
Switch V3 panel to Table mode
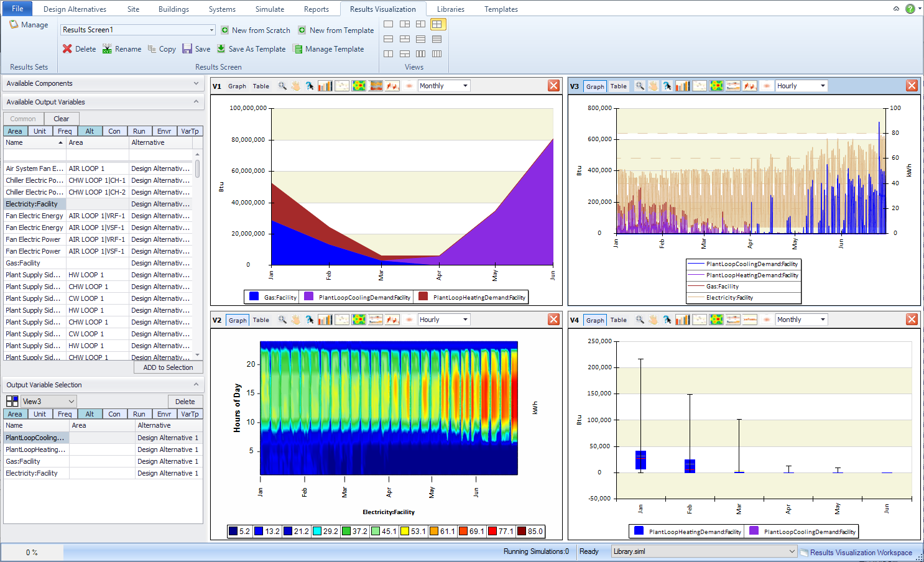[618, 86]
